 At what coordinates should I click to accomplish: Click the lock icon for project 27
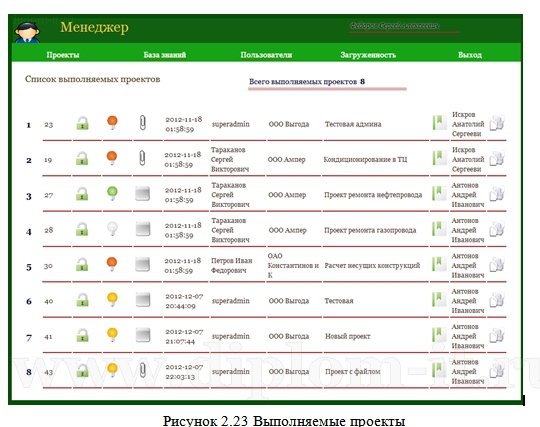coord(82,194)
